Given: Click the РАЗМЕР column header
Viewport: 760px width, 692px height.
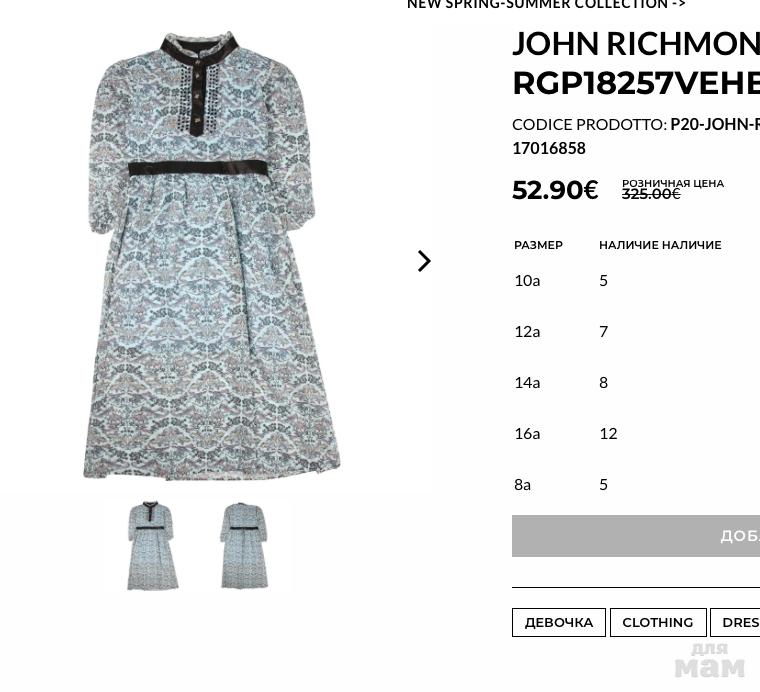Looking at the screenshot, I should (x=538, y=245).
